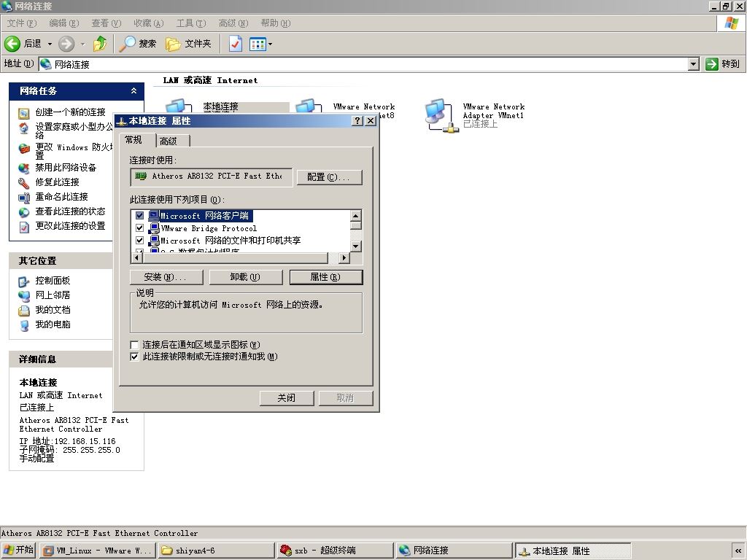
Task: Click rename this connection icon
Action: 24,198
